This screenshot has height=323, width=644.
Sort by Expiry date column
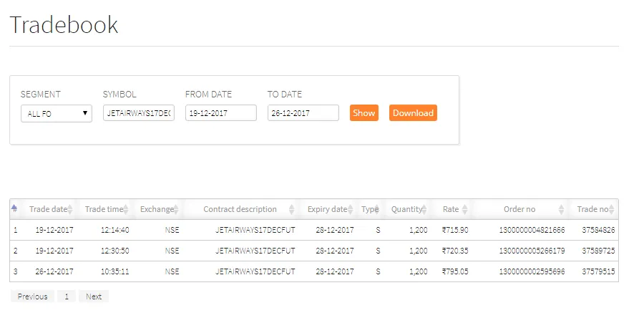tap(327, 209)
